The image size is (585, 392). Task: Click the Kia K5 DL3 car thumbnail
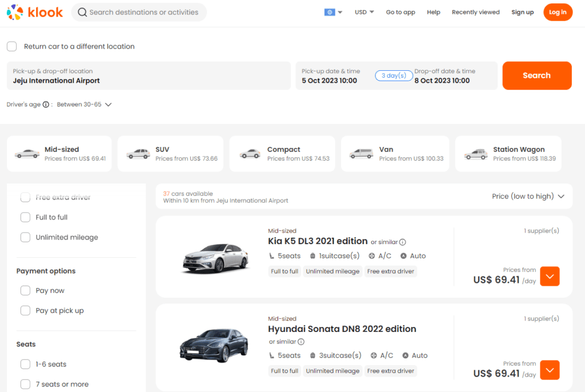(215, 258)
